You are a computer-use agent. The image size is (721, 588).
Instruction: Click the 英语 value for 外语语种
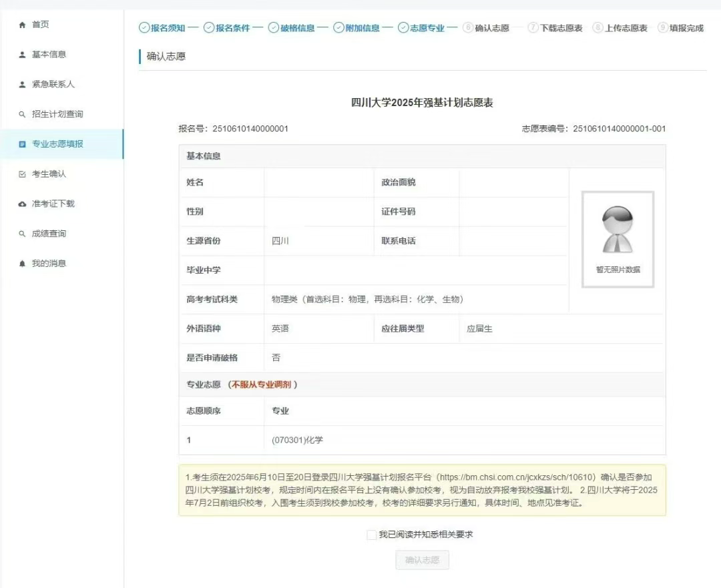coord(280,329)
